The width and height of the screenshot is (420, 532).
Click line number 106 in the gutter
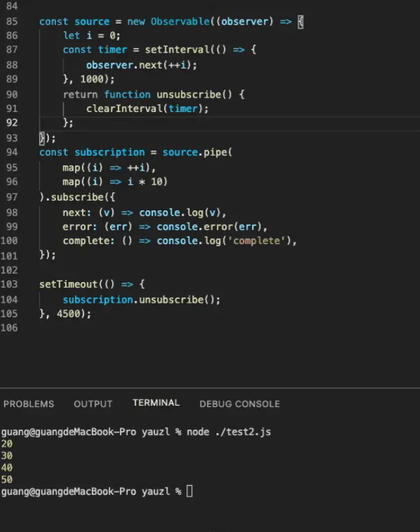[x=9, y=328]
